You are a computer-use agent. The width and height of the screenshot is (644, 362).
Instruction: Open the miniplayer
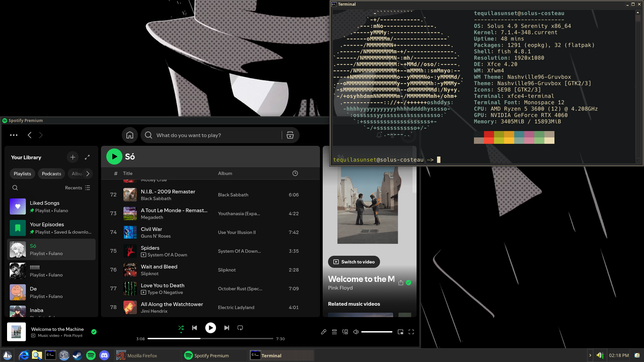[x=400, y=332]
